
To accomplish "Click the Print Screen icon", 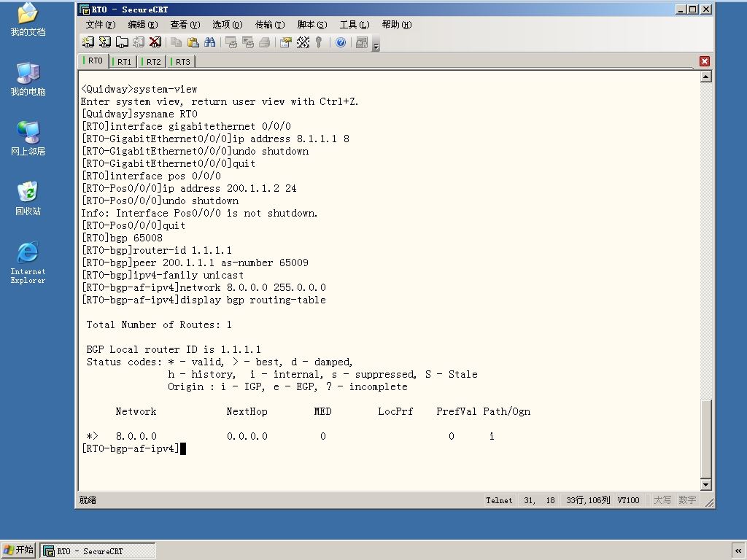I will [x=231, y=42].
